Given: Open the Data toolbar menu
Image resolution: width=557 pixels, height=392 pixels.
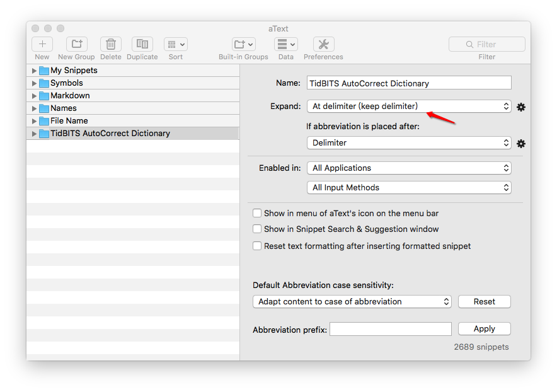Looking at the screenshot, I should [x=286, y=44].
